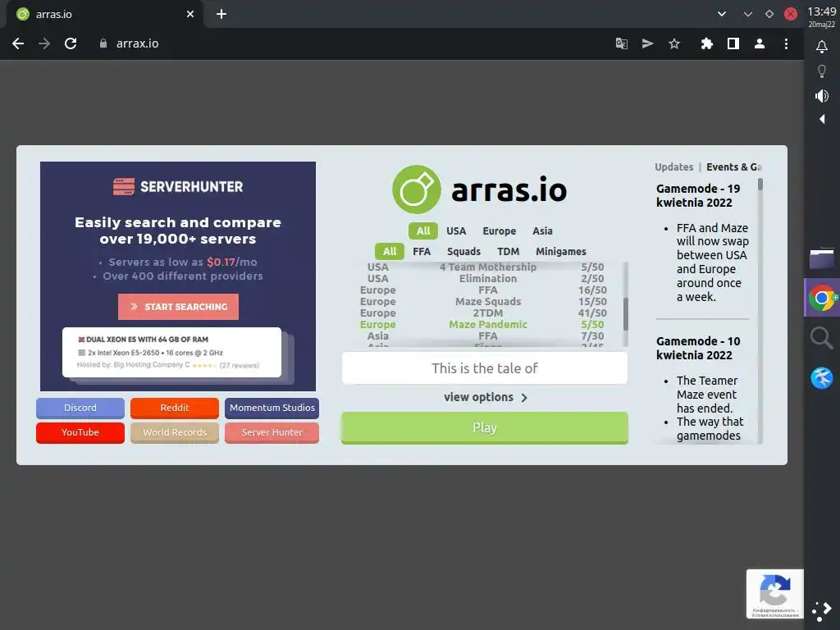The height and width of the screenshot is (630, 840).
Task: Click the green Play button
Action: [x=485, y=427]
